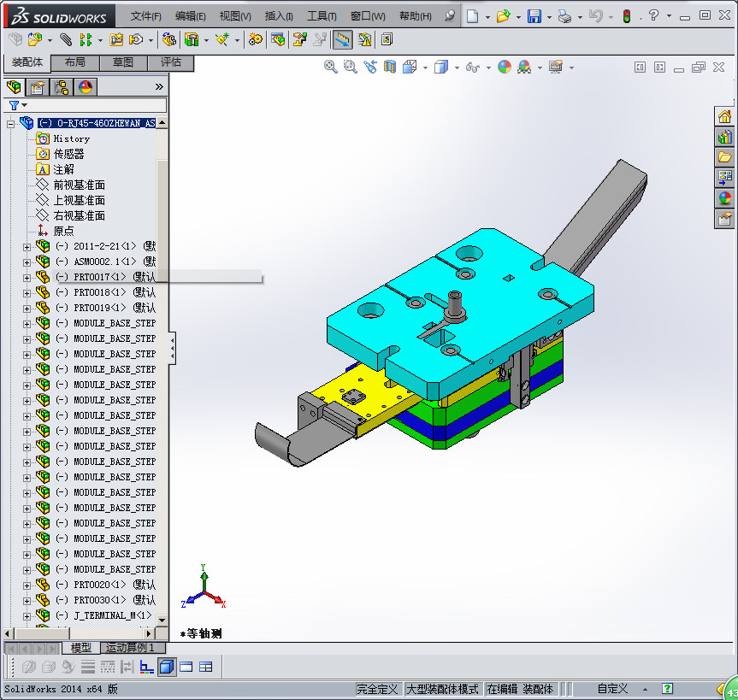Viewport: 738px width, 700px height.
Task: Expand the ASM0002.1<1> subassembly
Action: (27, 262)
